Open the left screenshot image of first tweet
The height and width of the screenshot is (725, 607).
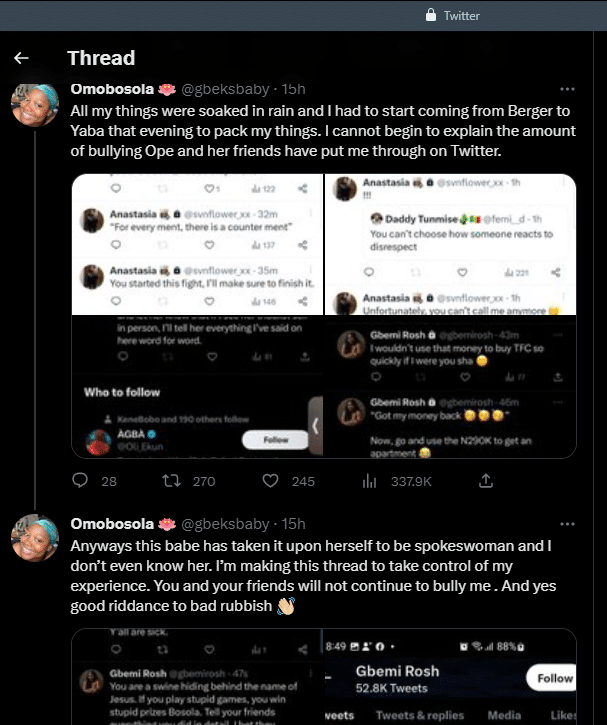197,316
